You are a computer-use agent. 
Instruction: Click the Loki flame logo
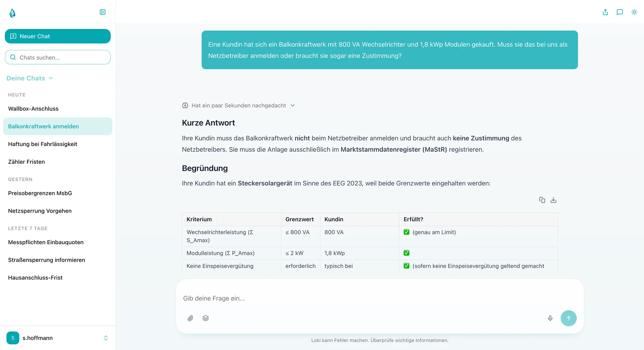point(12,13)
